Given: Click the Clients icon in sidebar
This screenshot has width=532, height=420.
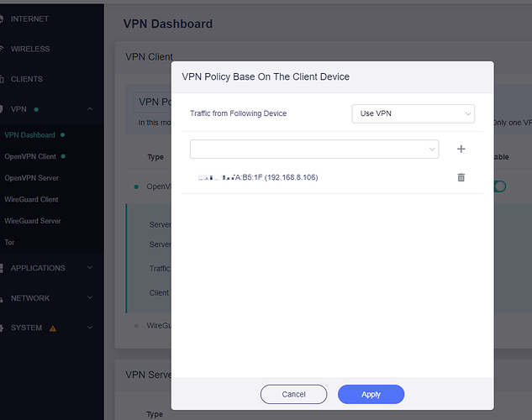Looking at the screenshot, I should 3,79.
